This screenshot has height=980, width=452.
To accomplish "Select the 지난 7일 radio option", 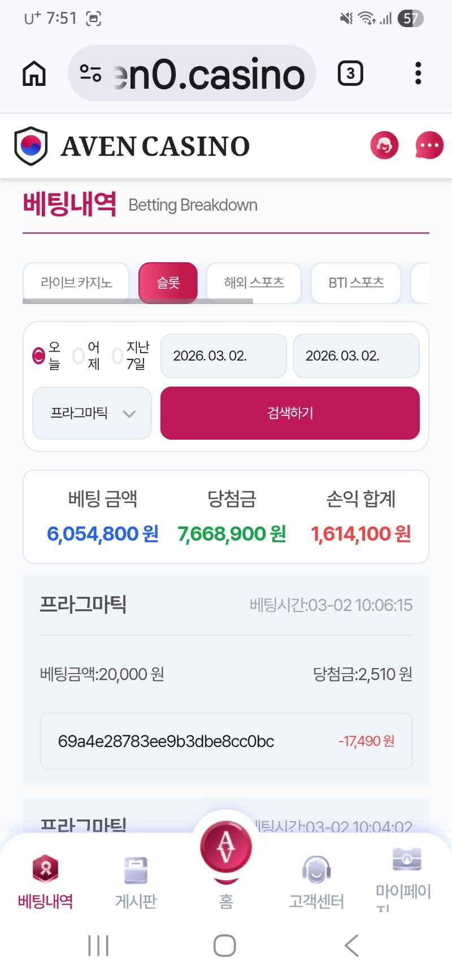I will coord(118,355).
